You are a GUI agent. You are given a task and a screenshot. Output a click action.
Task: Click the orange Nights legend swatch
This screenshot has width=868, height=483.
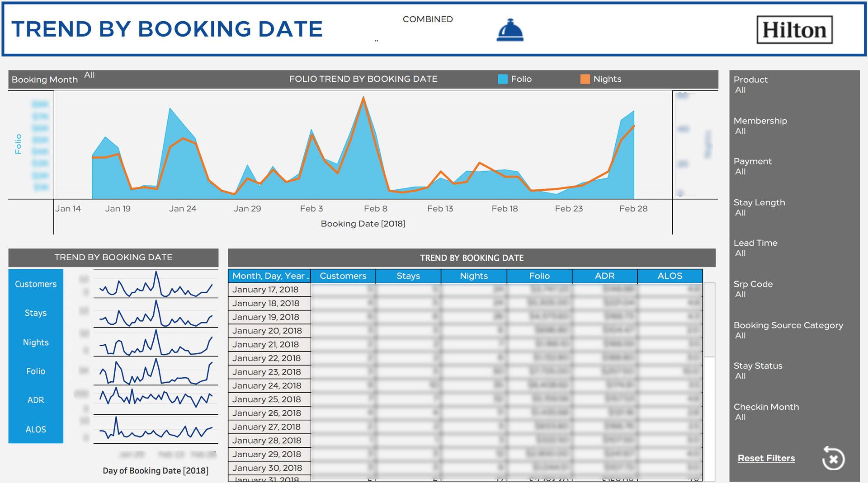[x=585, y=79]
